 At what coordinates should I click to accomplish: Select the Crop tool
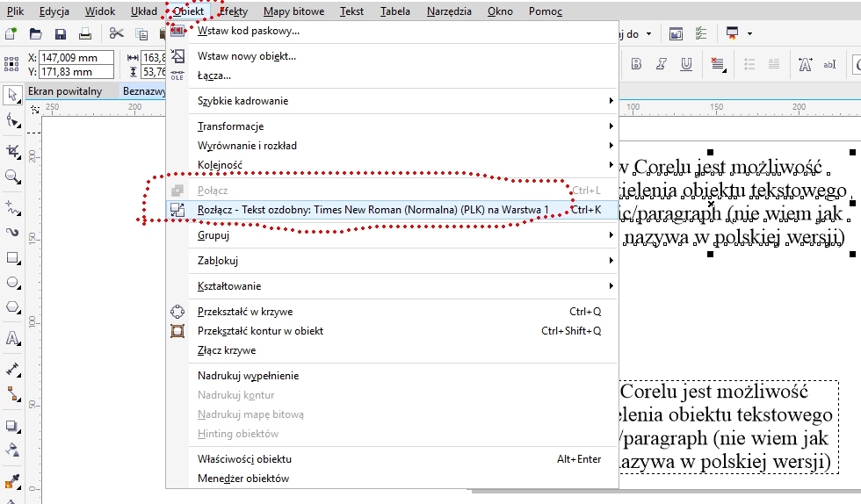click(x=12, y=151)
